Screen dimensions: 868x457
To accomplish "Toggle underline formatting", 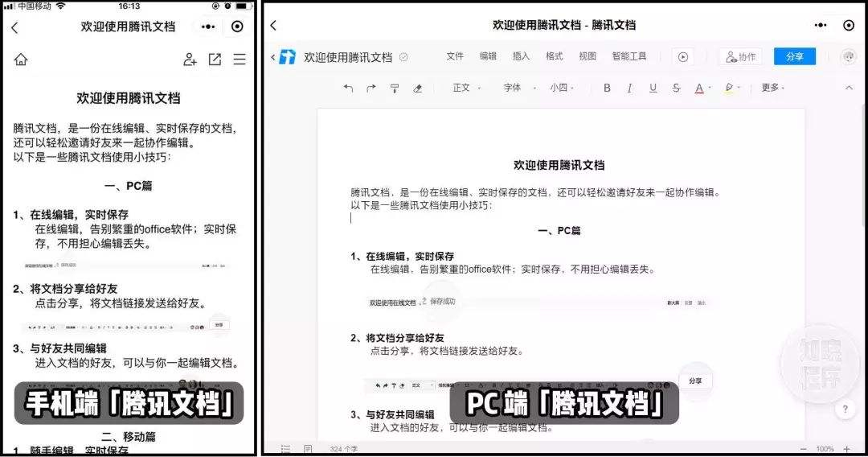I will point(653,88).
